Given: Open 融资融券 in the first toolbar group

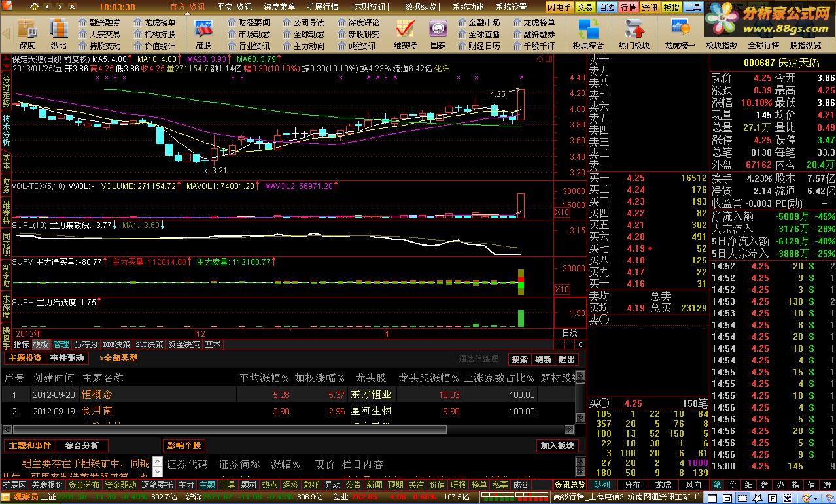Looking at the screenshot, I should pos(99,22).
